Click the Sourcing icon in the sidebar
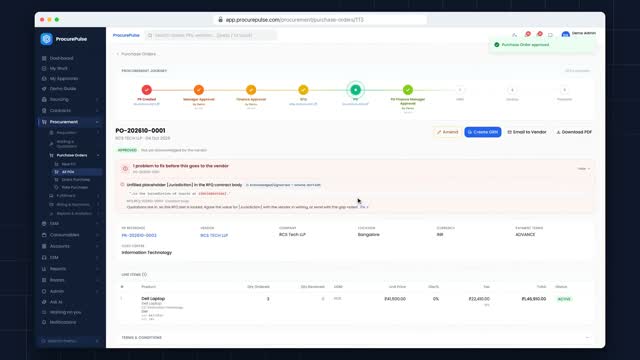The image size is (640, 360). click(x=44, y=100)
